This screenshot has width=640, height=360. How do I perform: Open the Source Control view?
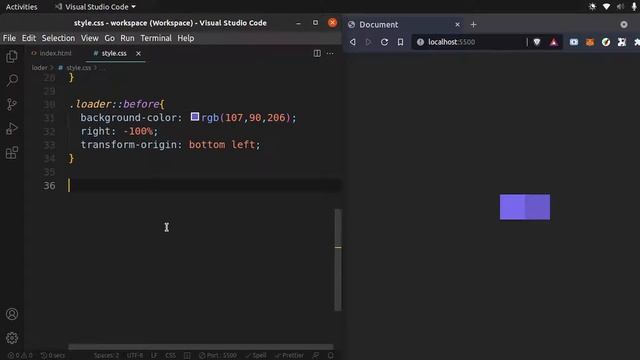[x=12, y=104]
